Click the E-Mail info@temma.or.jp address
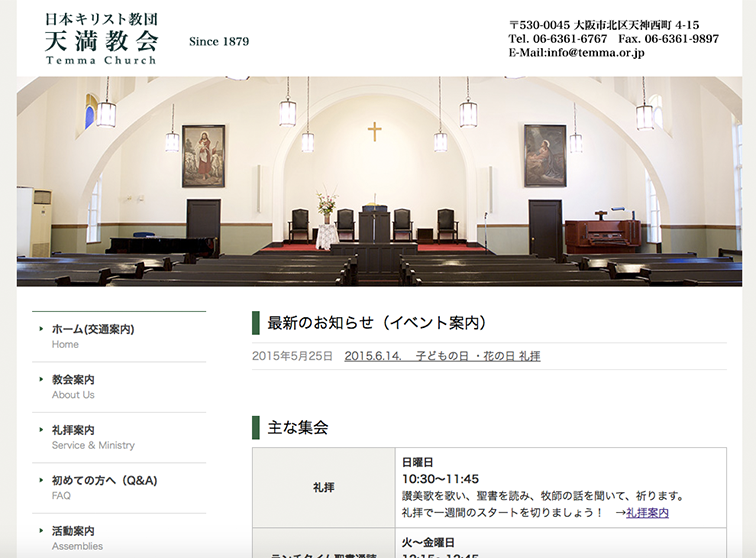 tap(576, 53)
